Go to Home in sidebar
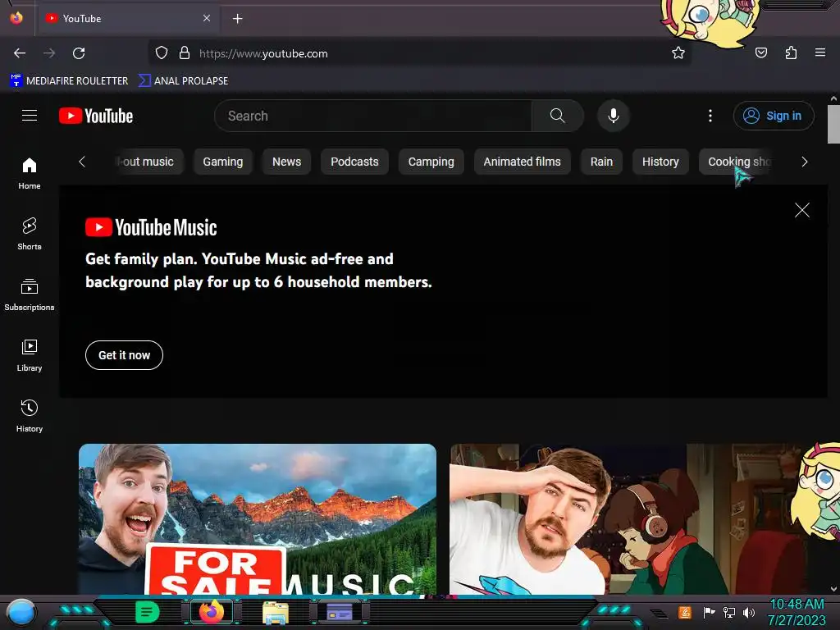Viewport: 840px width, 630px height. click(x=30, y=174)
